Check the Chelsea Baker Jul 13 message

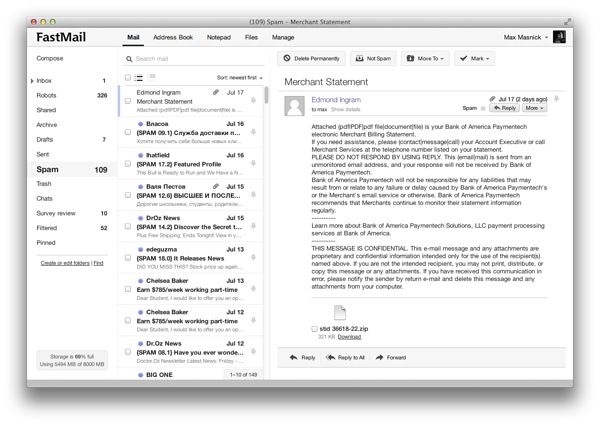tap(127, 291)
